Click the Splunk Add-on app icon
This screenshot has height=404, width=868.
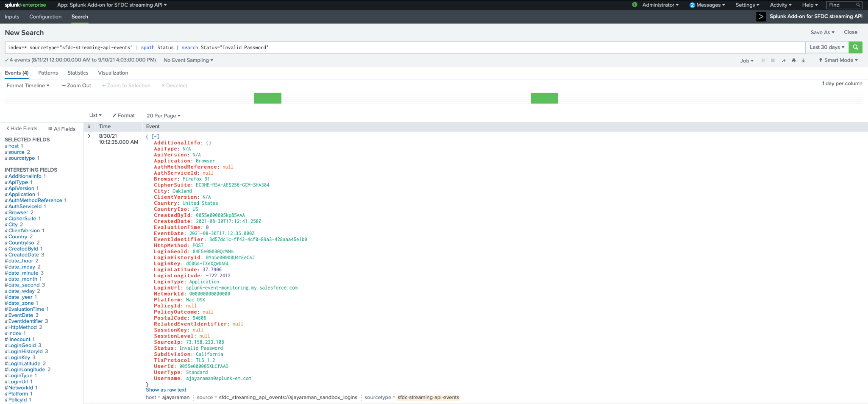point(761,17)
